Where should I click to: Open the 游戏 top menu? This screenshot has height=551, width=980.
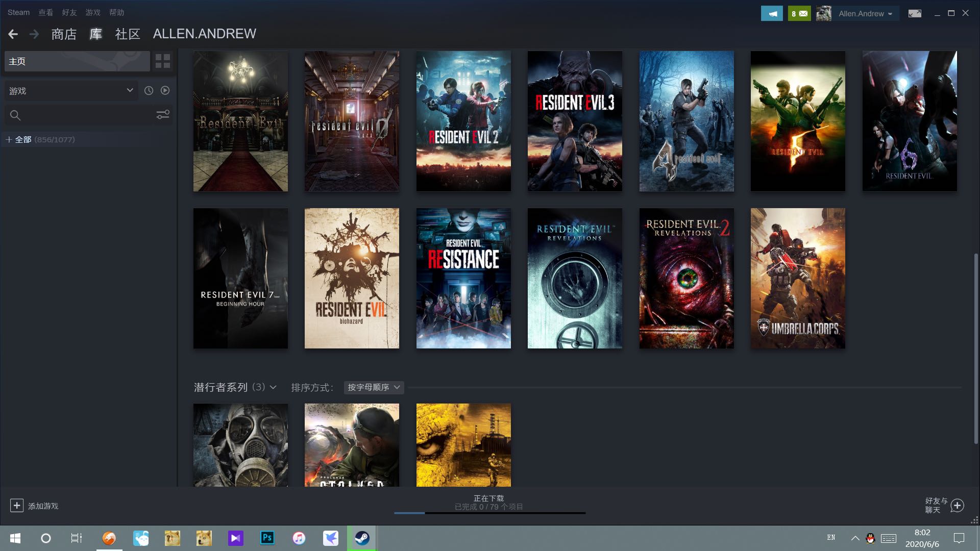pos(93,12)
